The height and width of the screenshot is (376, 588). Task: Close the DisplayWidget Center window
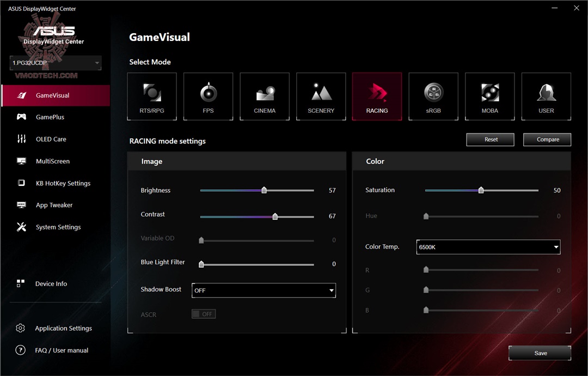(x=577, y=8)
